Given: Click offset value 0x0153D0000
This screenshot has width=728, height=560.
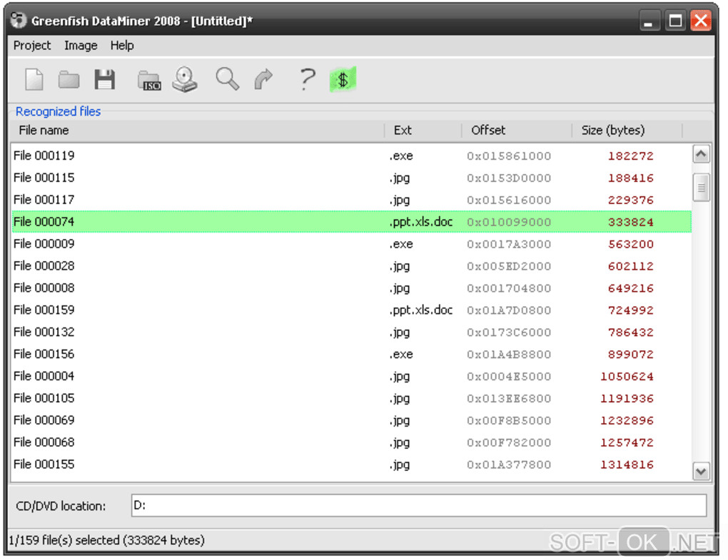Looking at the screenshot, I should (x=509, y=178).
